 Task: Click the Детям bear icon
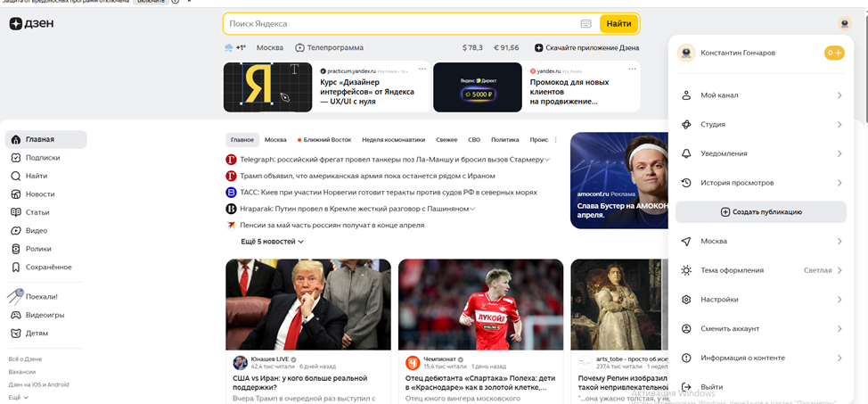coord(16,333)
